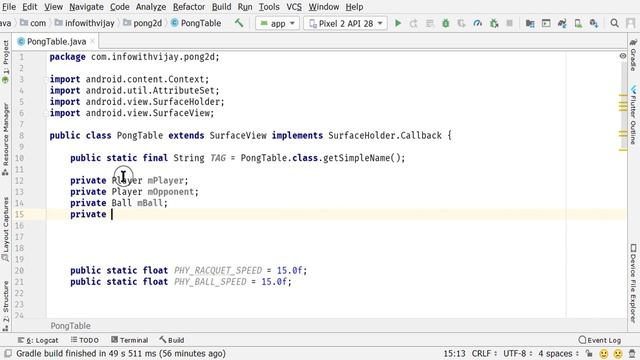Screen dimensions: 640x360
Task: Open the Logcat tool window
Action: coord(38,340)
